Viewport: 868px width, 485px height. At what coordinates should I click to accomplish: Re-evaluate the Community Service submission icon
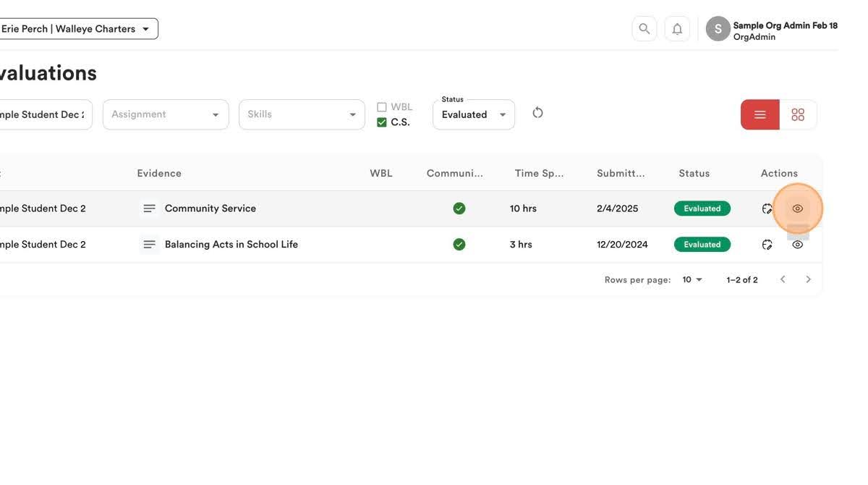click(767, 208)
